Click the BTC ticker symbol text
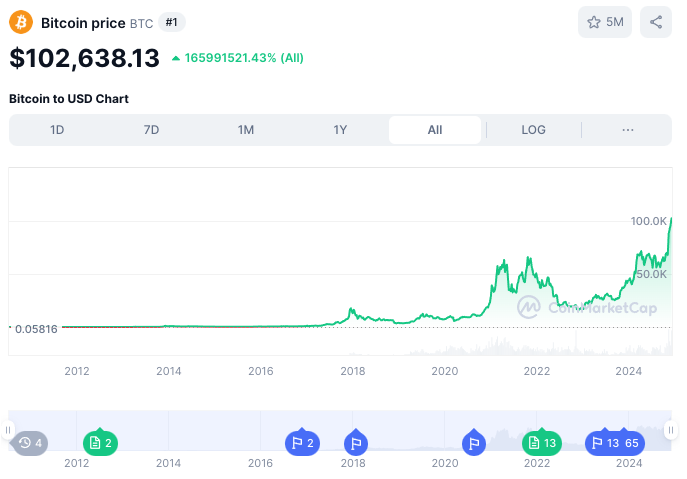This screenshot has height=479, width=687. (142, 23)
